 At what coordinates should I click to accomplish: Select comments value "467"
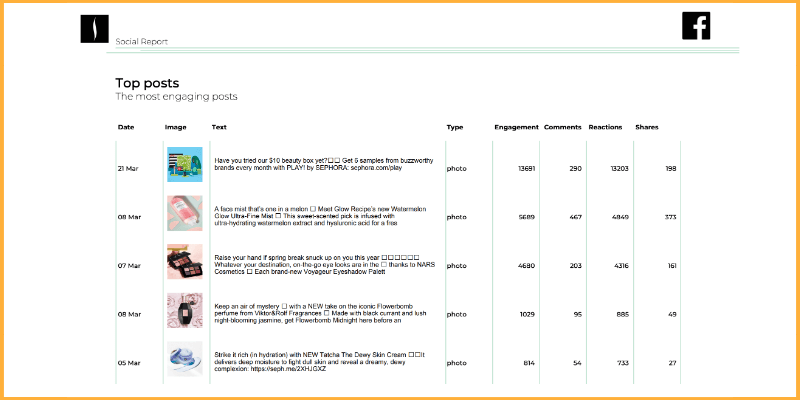pyautogui.click(x=576, y=217)
